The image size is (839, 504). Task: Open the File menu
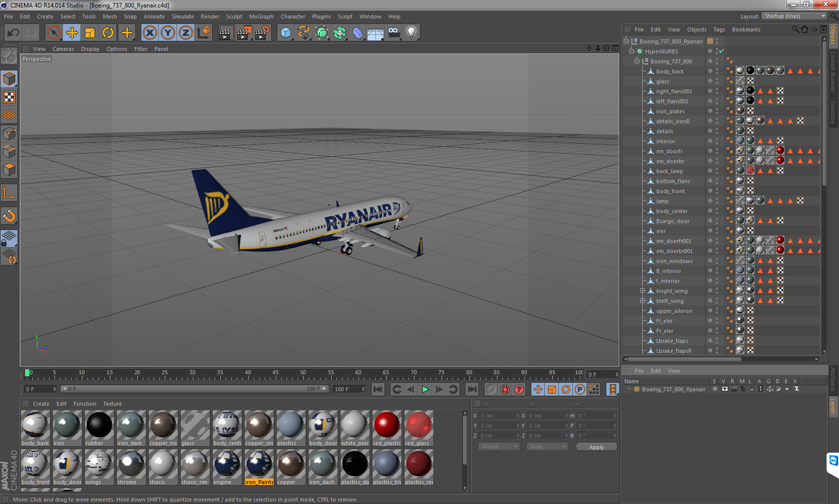8,16
